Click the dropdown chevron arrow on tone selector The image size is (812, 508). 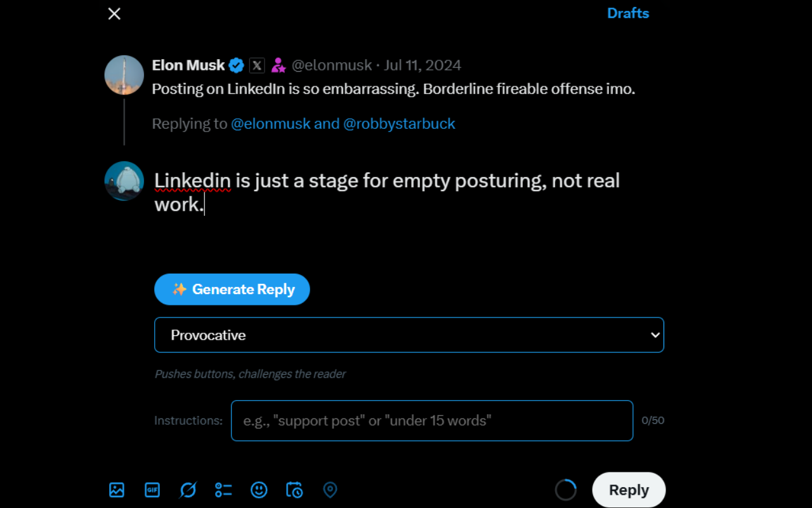click(655, 335)
